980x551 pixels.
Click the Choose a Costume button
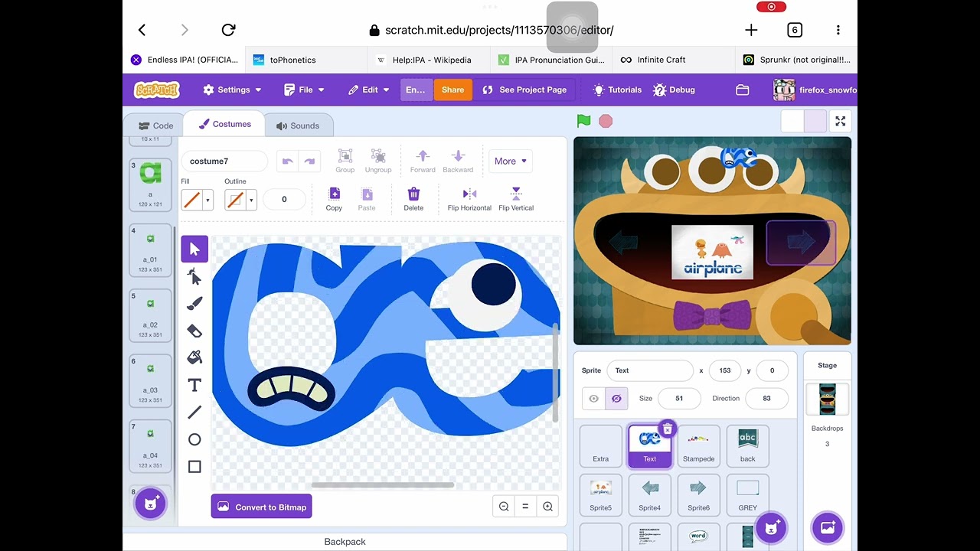click(151, 504)
